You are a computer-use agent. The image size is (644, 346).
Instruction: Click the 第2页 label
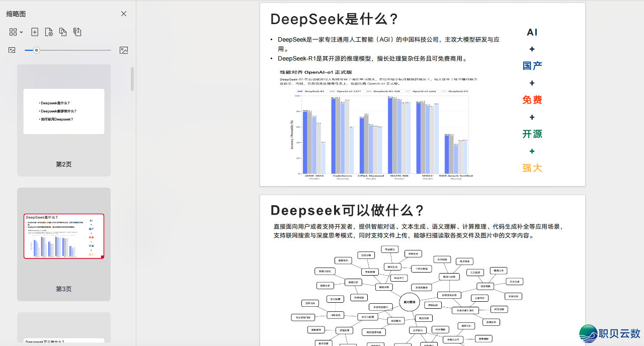tap(64, 164)
